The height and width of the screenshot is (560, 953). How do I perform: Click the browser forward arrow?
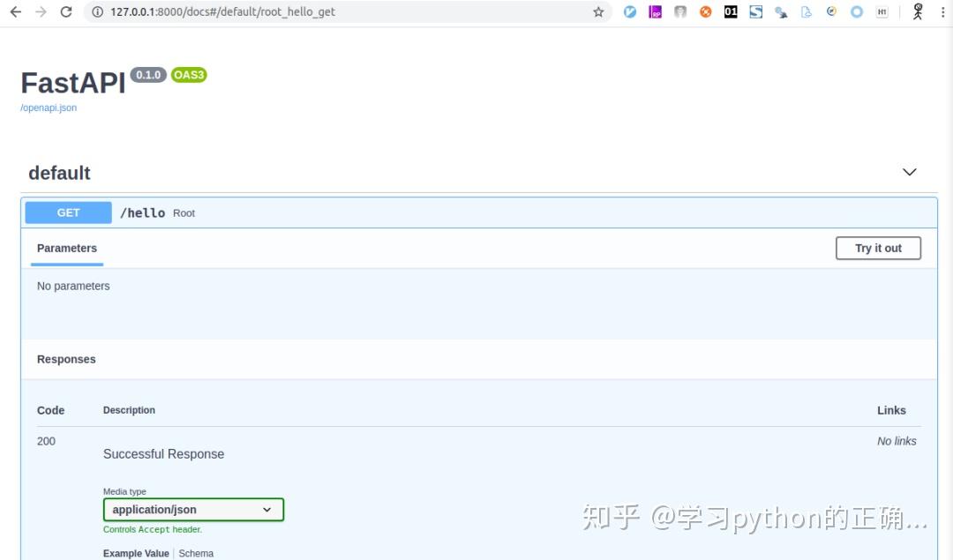pyautogui.click(x=41, y=11)
